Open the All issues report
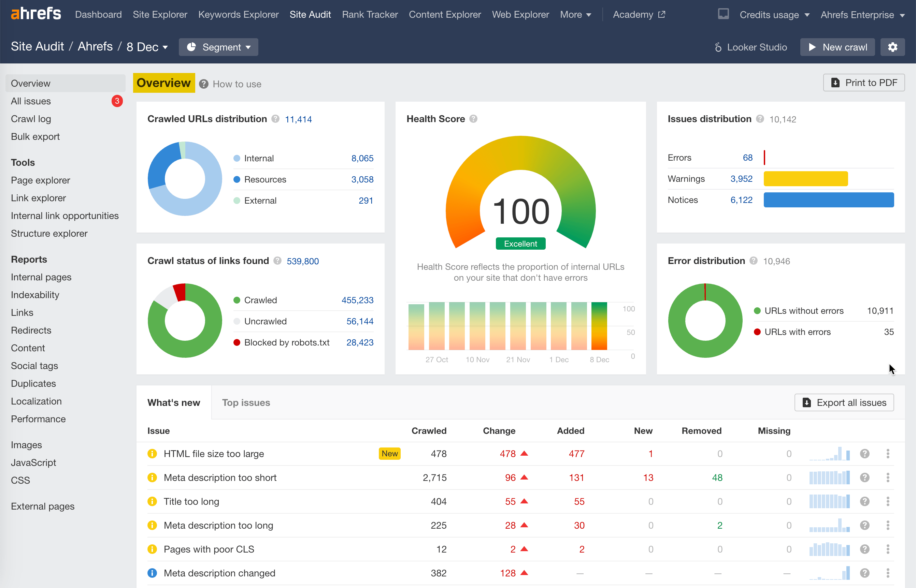Image resolution: width=916 pixels, height=588 pixels. [31, 101]
